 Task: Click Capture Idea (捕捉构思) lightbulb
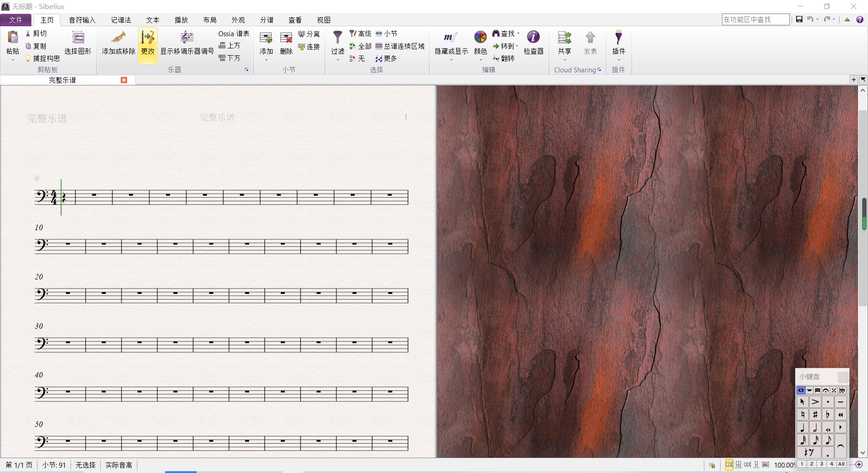click(42, 58)
